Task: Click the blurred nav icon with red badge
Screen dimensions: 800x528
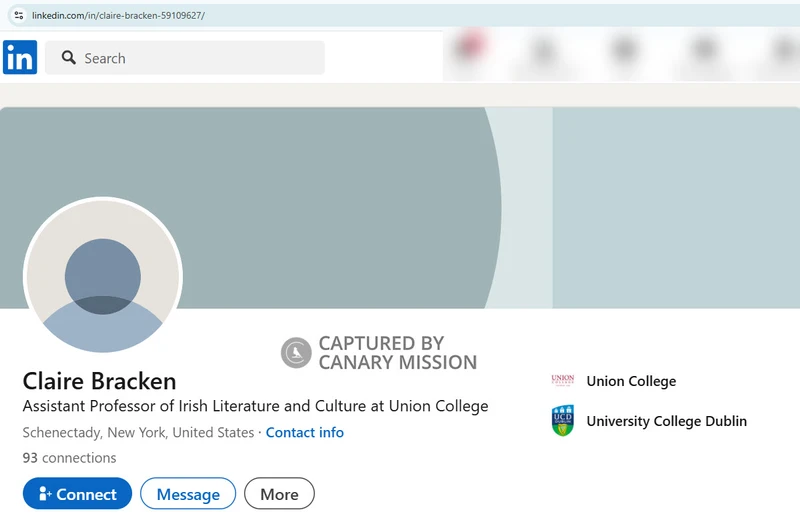Action: (x=470, y=48)
